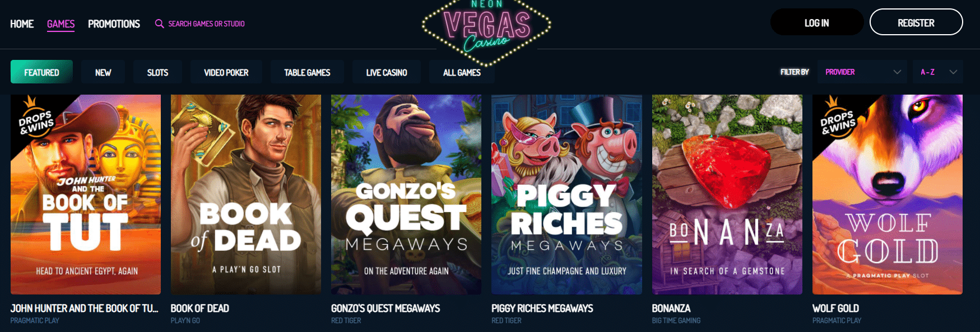The height and width of the screenshot is (332, 980).
Task: Open the Home menu link
Action: 22,24
